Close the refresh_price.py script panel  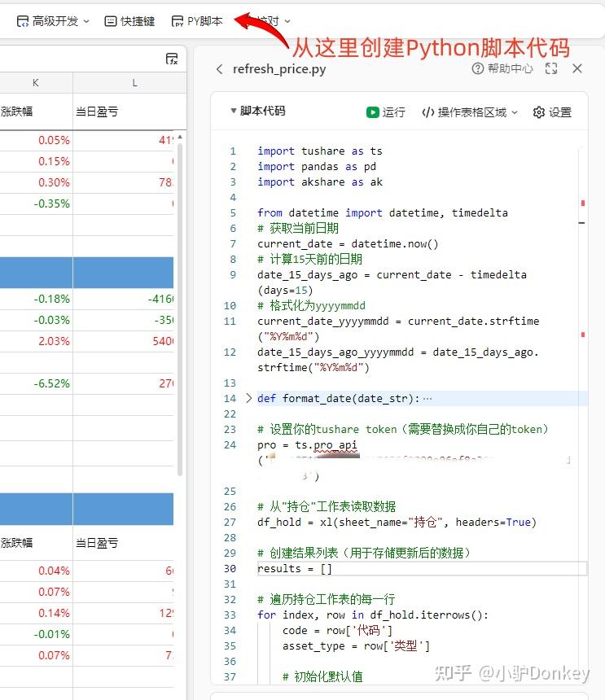[x=577, y=68]
